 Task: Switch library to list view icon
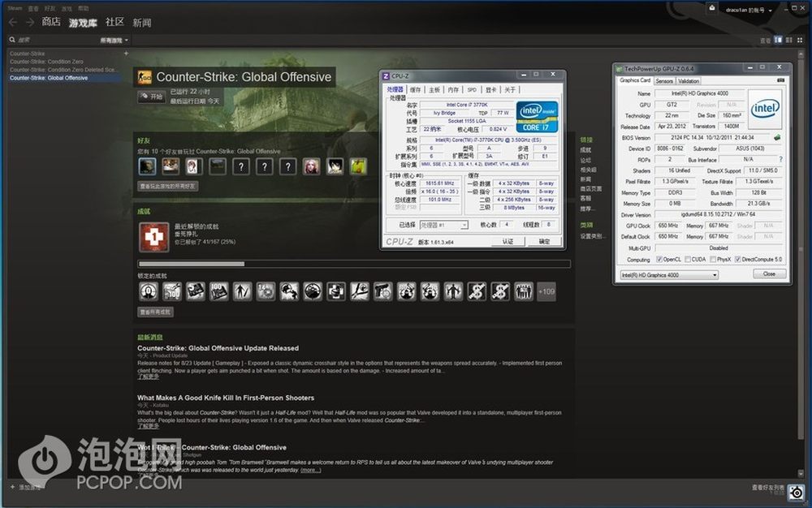point(789,40)
